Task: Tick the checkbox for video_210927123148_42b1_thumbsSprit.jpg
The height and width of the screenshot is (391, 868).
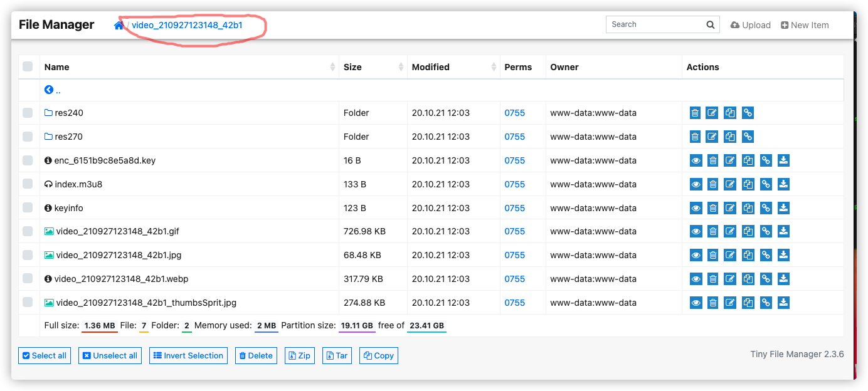Action: coord(27,302)
